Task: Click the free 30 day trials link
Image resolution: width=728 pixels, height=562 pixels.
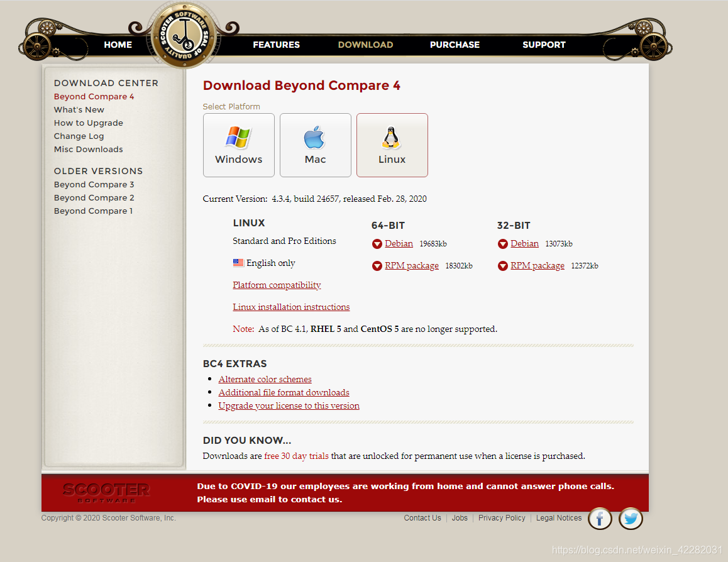Action: [295, 456]
